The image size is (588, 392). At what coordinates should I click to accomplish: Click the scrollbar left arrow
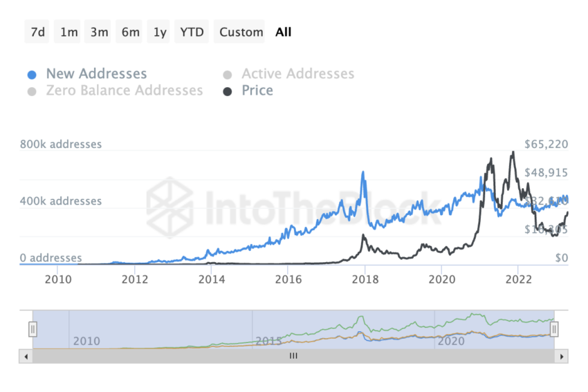click(x=26, y=356)
